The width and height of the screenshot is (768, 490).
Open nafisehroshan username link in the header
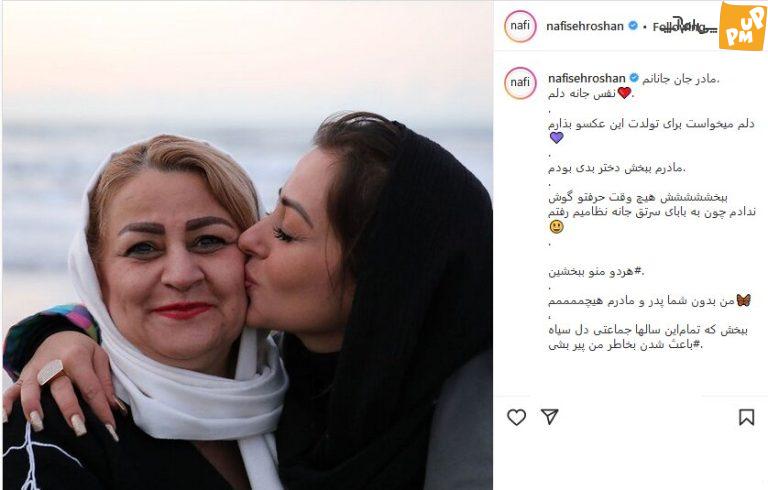pos(585,26)
